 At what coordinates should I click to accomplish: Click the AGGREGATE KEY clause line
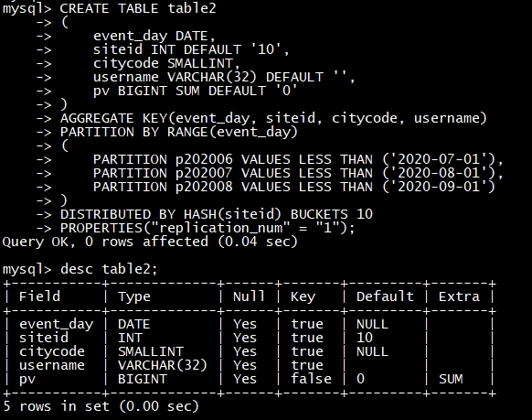pos(273,118)
